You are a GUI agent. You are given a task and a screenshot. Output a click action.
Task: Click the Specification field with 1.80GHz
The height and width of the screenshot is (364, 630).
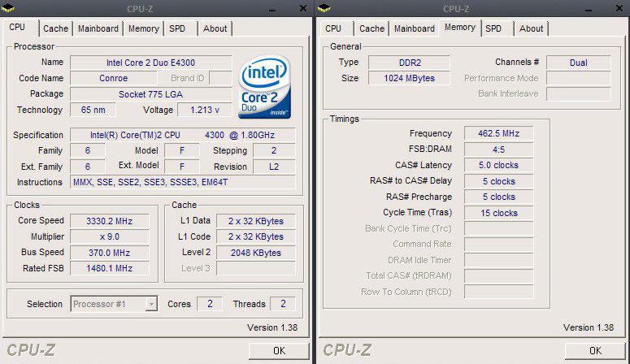[x=183, y=135]
